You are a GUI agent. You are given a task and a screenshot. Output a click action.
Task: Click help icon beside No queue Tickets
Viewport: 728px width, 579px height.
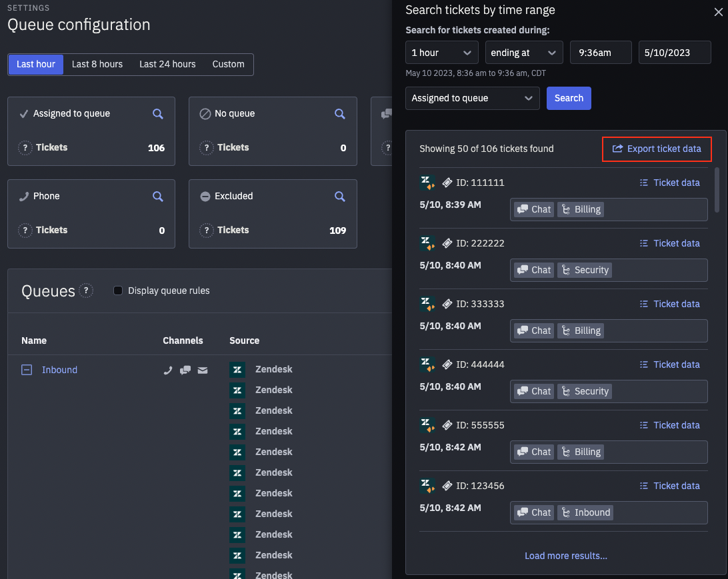(207, 147)
